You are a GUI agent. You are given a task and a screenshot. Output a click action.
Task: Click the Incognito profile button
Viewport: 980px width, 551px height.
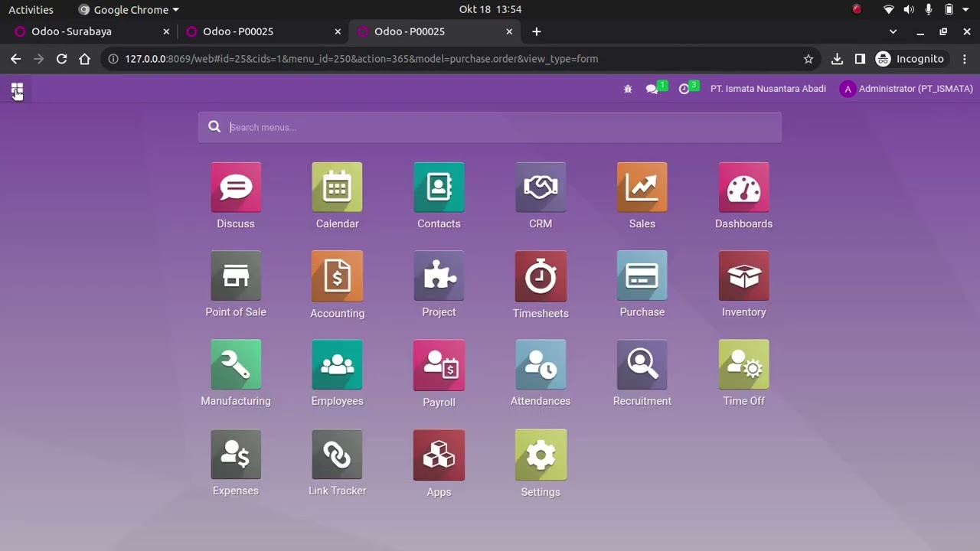click(x=910, y=59)
